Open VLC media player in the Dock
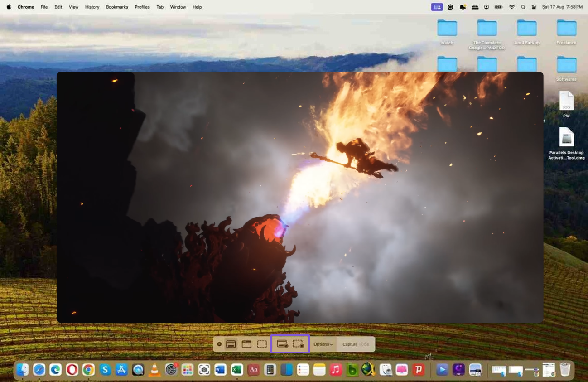Viewport: 588px width, 382px height. tap(154, 370)
